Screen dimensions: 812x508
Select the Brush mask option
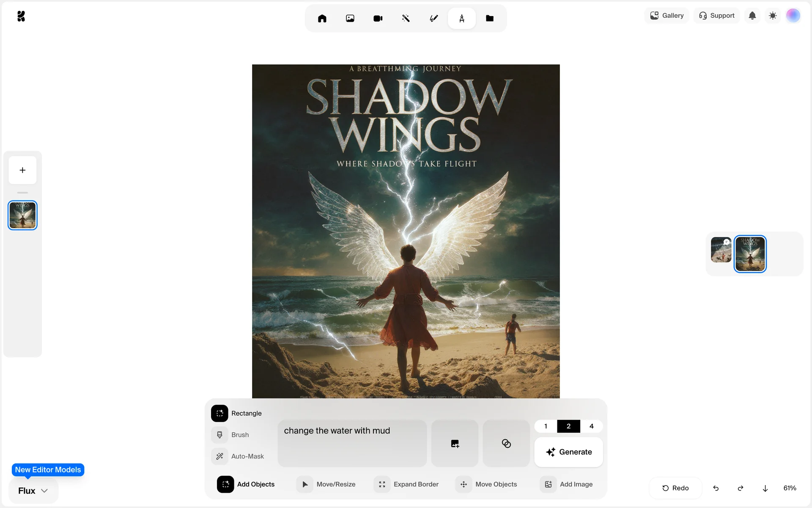239,435
